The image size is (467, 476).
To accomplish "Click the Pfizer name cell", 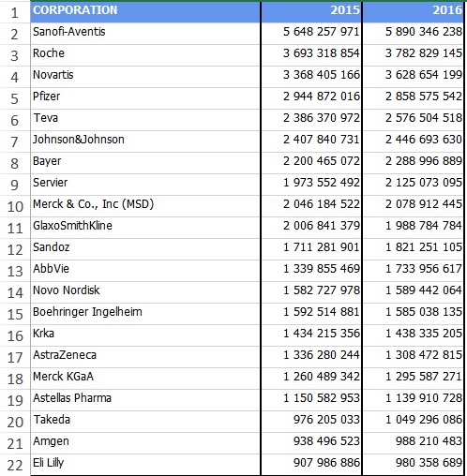I will point(145,98).
